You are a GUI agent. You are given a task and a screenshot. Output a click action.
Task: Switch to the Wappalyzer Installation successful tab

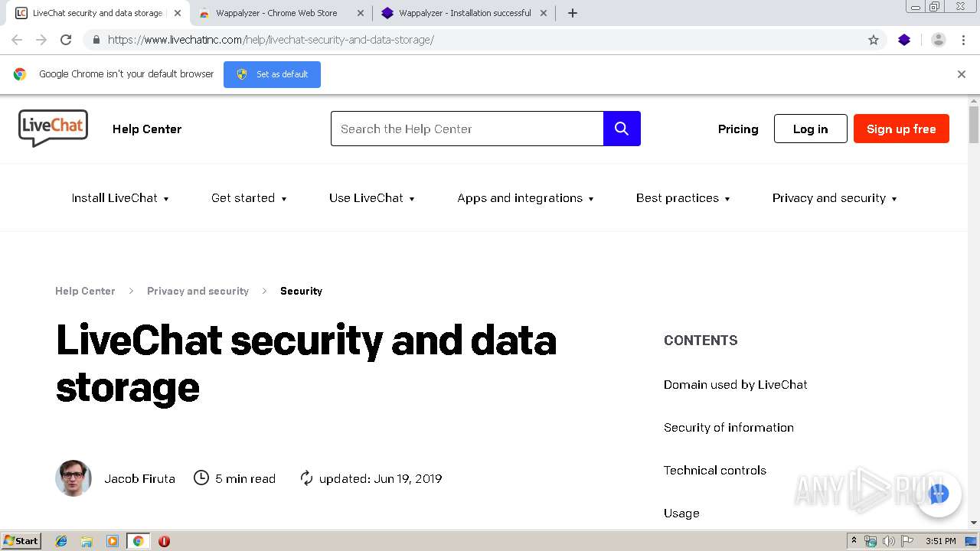pyautogui.click(x=465, y=13)
